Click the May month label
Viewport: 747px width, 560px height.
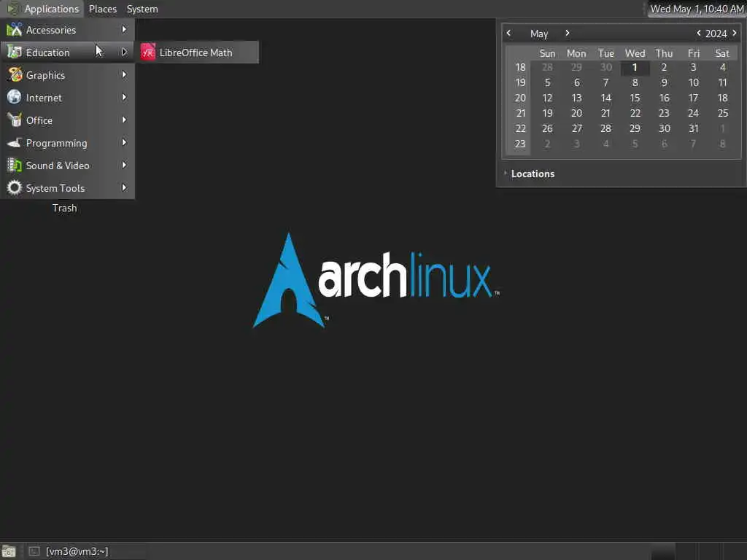pos(539,34)
